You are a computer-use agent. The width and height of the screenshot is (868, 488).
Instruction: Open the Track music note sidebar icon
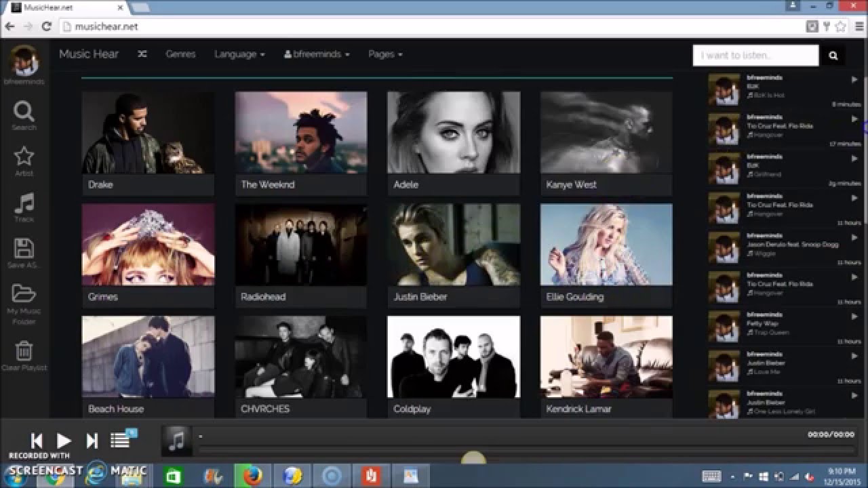click(24, 203)
